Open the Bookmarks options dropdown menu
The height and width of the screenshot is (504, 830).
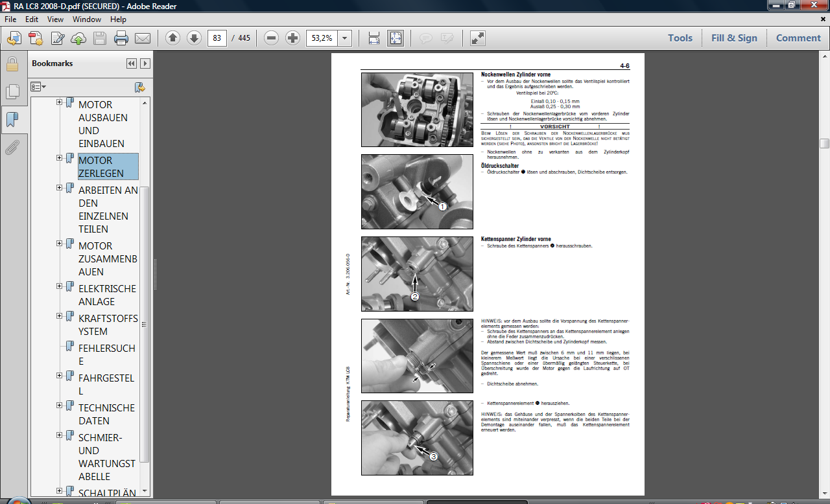click(39, 87)
